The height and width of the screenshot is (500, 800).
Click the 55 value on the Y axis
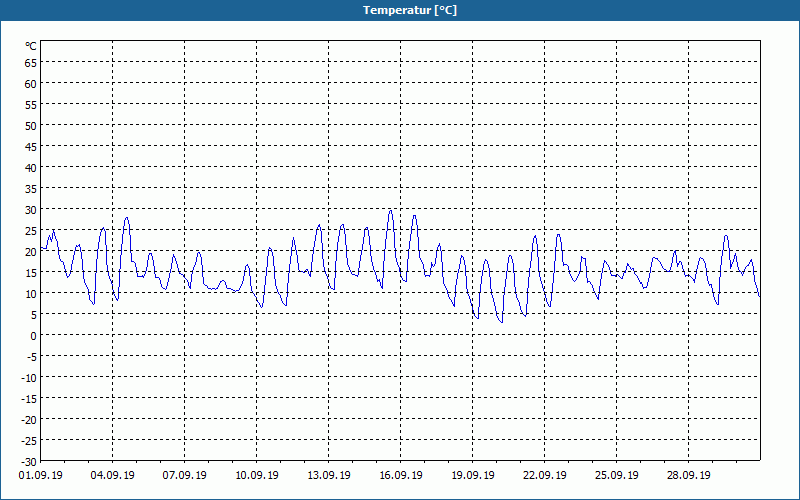pos(31,105)
